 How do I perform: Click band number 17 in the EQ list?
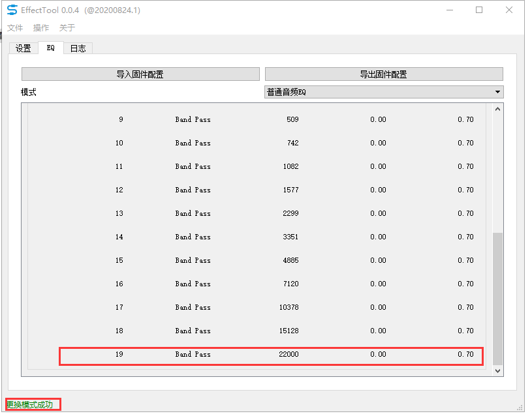point(119,307)
